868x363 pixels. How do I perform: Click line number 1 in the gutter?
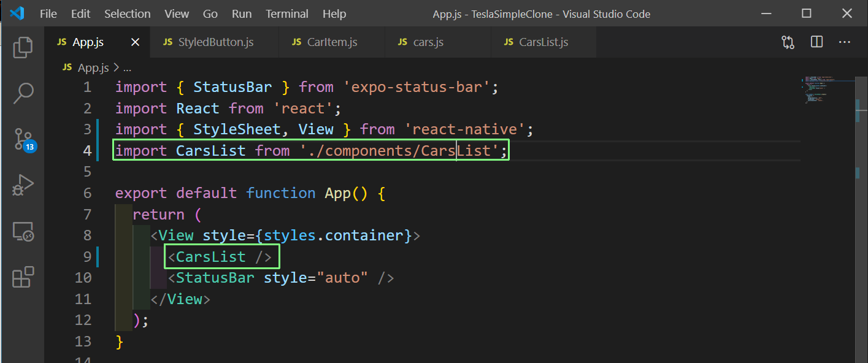(87, 87)
